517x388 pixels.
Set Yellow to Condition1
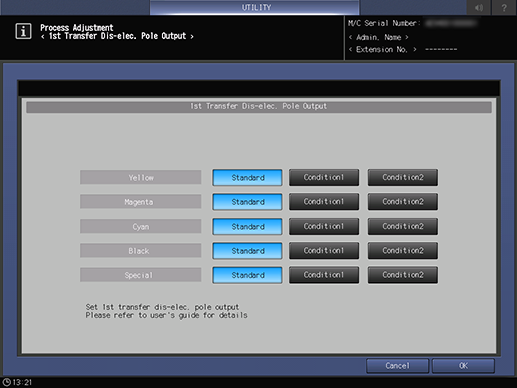324,177
